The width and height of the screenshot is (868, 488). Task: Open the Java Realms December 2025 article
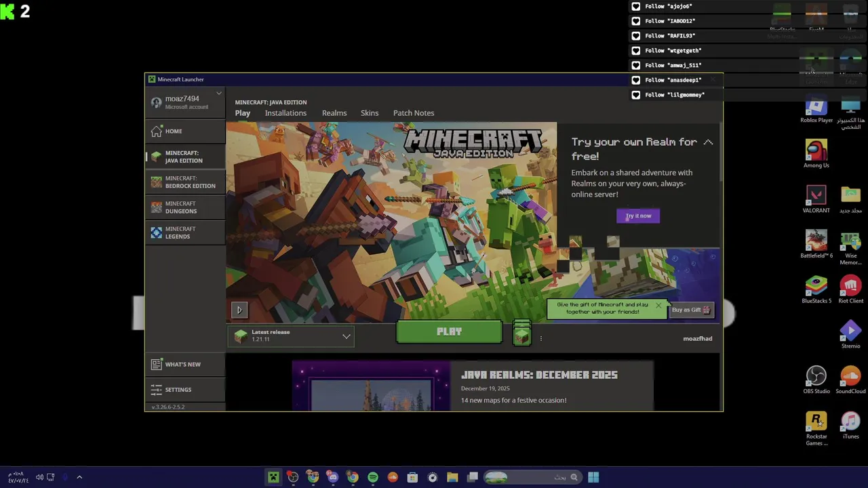tap(539, 374)
